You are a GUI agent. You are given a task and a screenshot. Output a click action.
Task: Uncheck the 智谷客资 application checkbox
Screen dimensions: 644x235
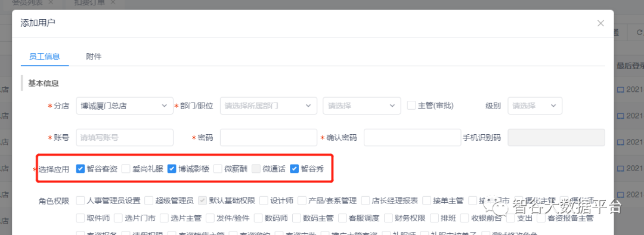coord(80,168)
